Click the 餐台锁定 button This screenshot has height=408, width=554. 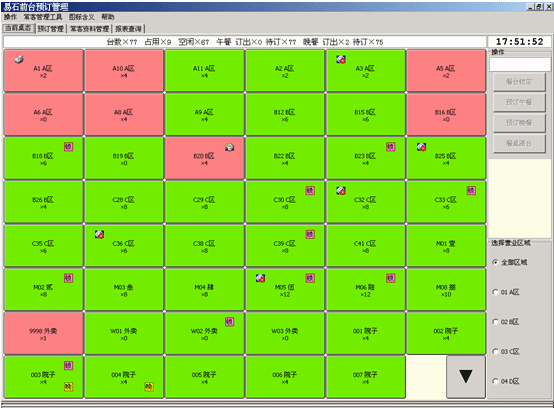(519, 82)
